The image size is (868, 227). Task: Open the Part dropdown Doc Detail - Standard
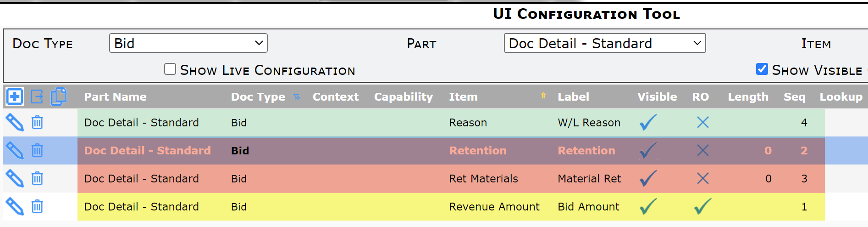click(x=605, y=43)
